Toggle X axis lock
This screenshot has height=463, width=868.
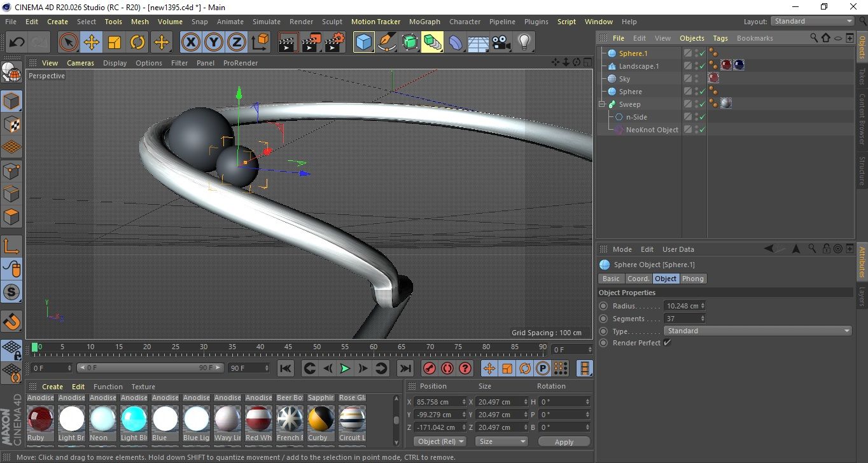(190, 43)
